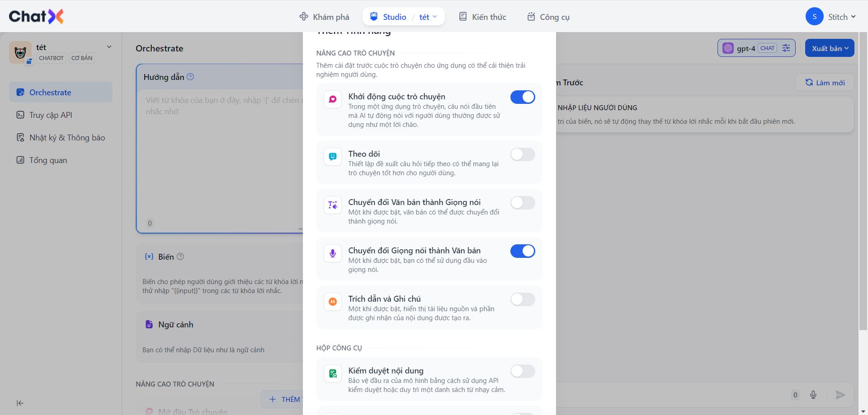868x415 pixels.
Task: Enable the Theo dõi toggle
Action: [523, 154]
